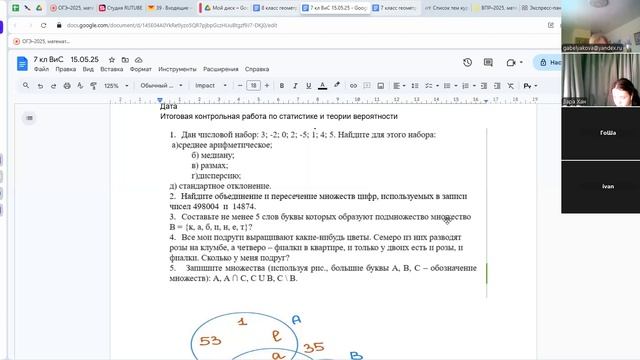
Task: Open the Google Docs home icon
Action: tap(22, 64)
